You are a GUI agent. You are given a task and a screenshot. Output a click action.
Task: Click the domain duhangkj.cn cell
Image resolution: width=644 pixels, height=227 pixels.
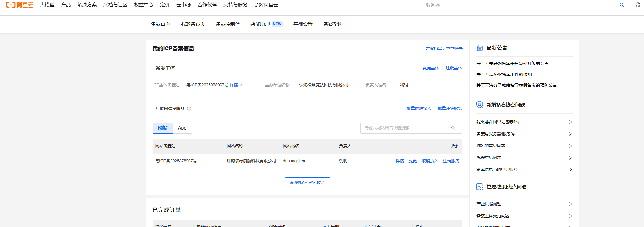(294, 161)
